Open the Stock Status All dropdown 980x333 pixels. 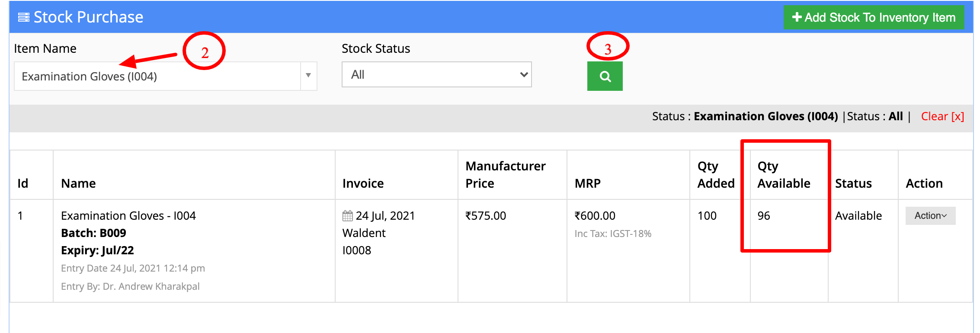tap(436, 74)
